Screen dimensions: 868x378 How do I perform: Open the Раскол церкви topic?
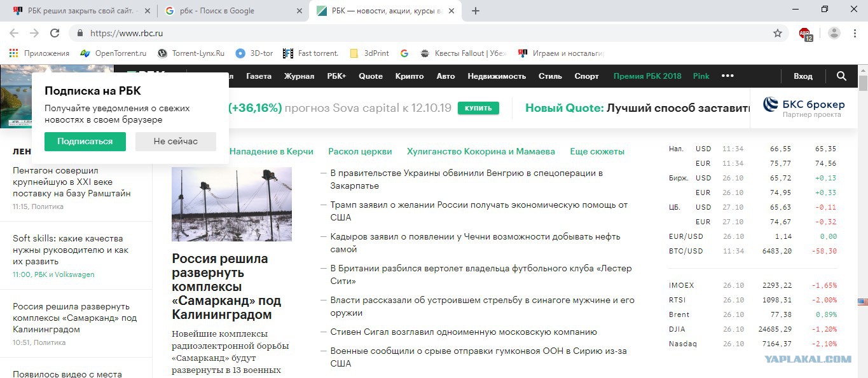tap(360, 151)
